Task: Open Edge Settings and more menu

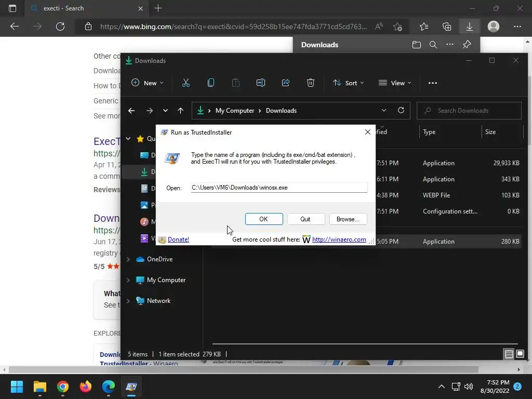Action: click(x=517, y=26)
